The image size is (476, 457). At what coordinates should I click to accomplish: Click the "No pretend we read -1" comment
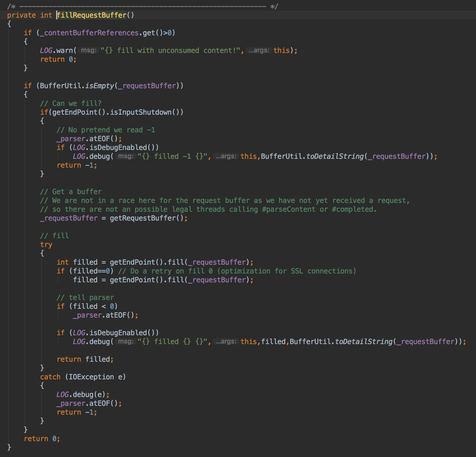106,130
